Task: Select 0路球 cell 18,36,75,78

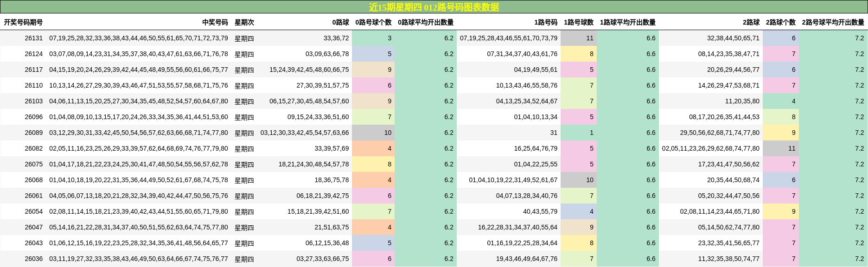Action: 332,180
